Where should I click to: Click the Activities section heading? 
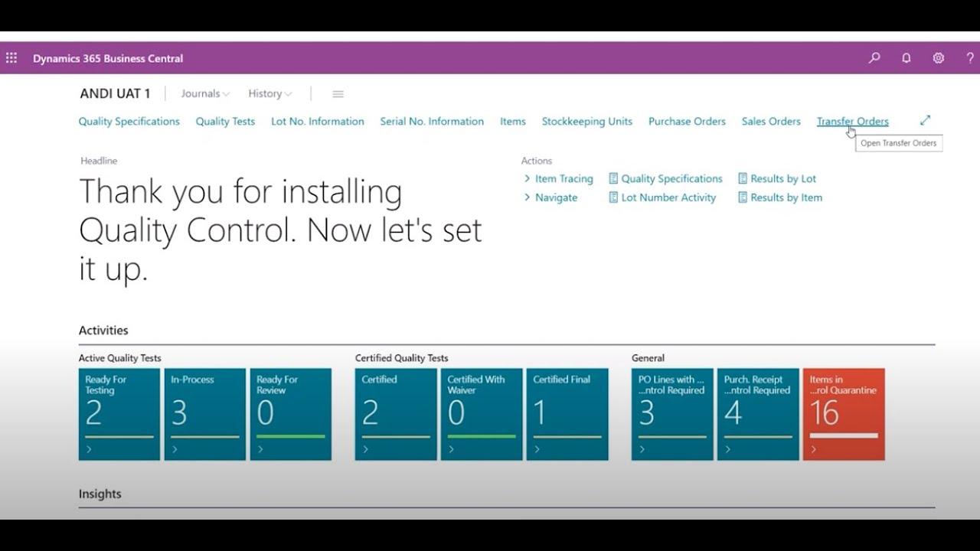(x=103, y=331)
